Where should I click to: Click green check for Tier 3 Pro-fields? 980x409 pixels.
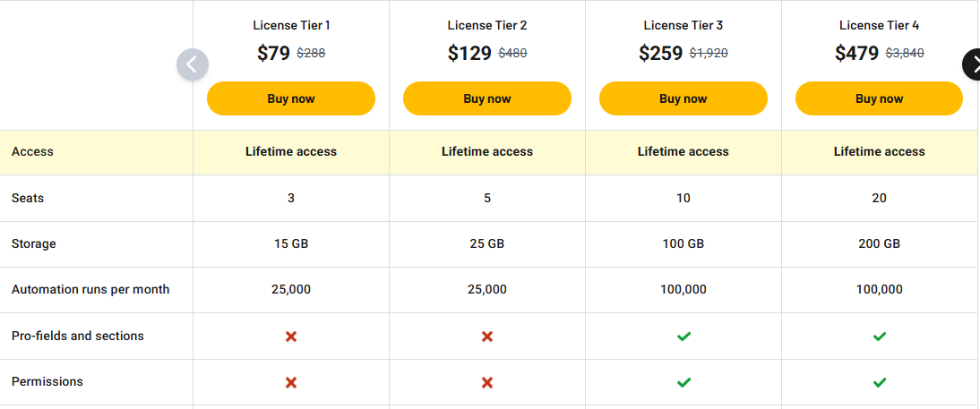point(683,337)
